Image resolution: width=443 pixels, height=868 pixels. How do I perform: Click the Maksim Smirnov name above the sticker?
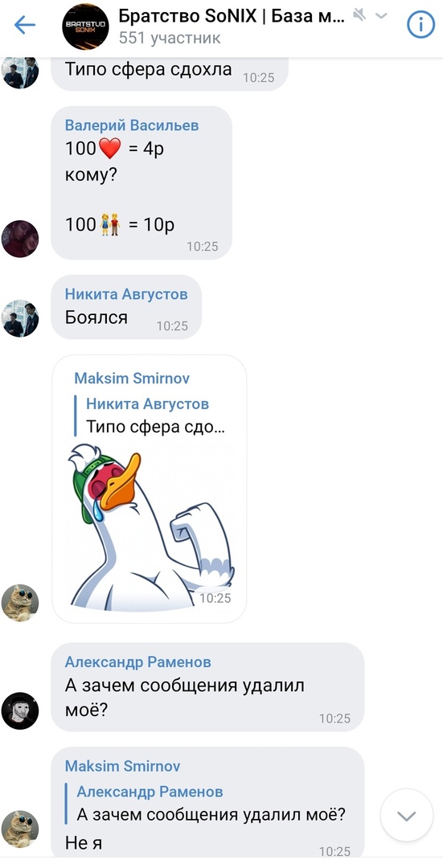[132, 378]
